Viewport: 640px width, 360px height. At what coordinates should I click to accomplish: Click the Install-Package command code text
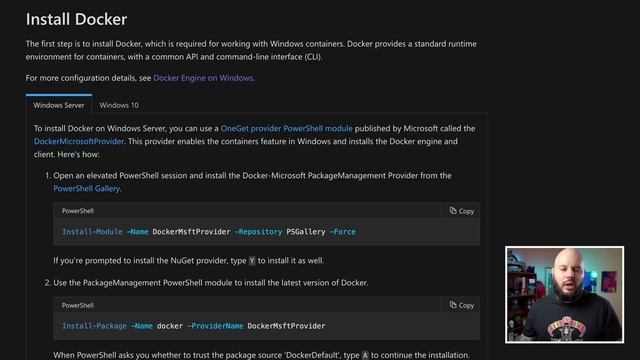193,326
